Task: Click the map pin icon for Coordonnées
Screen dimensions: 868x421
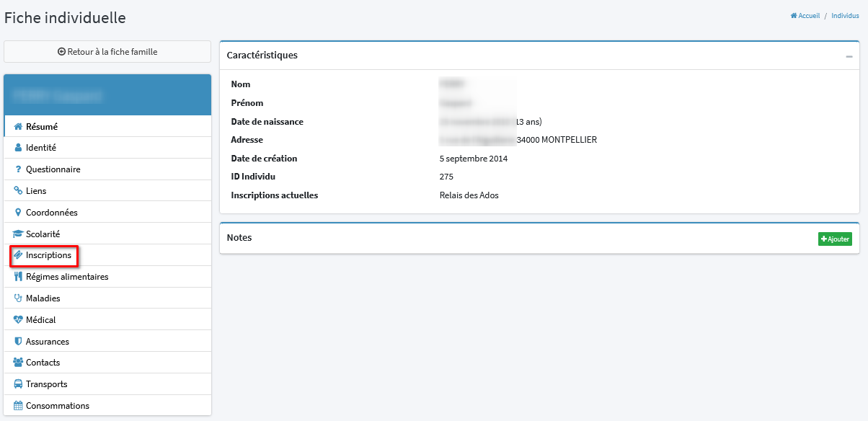Action: pos(19,213)
